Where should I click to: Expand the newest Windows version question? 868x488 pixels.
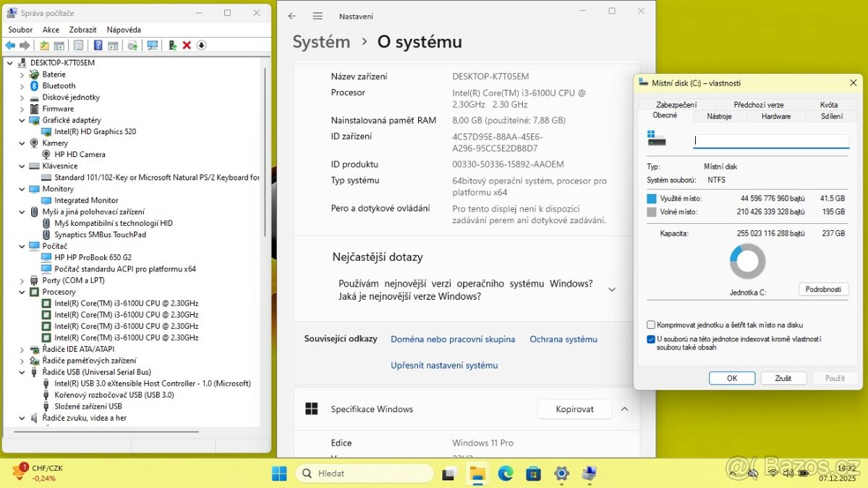point(611,290)
